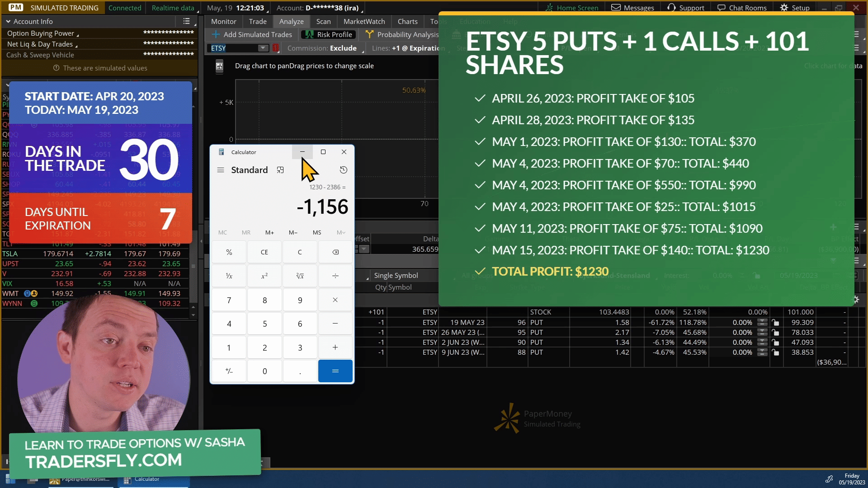Toggle lock icon on 9 JUN 23 put row

point(775,352)
